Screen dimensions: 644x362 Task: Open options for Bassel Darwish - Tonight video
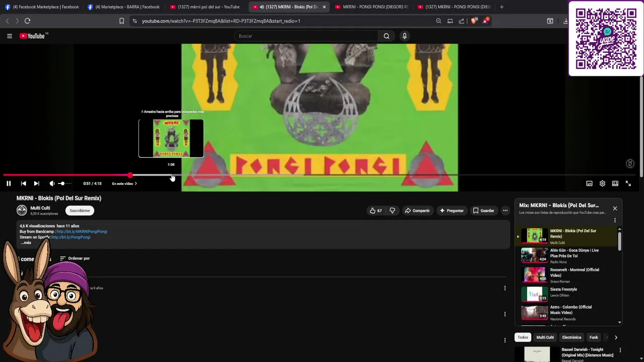[620, 350]
